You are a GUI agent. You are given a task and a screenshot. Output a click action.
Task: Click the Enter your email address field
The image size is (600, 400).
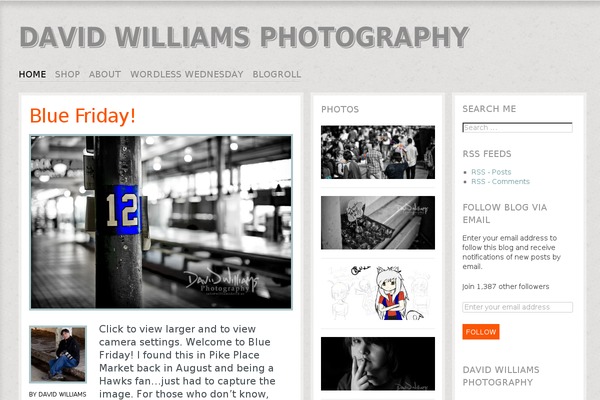[x=517, y=307]
